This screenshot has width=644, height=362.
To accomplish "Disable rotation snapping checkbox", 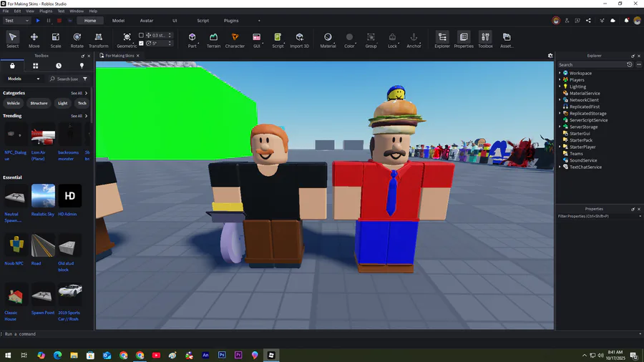I will click(x=141, y=43).
